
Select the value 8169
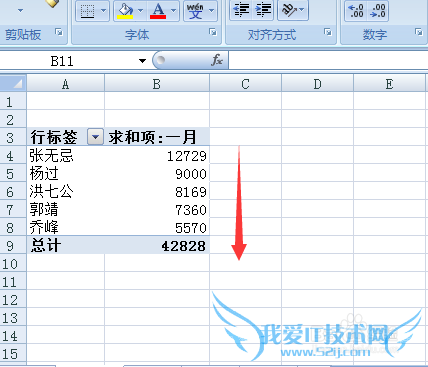click(x=157, y=191)
